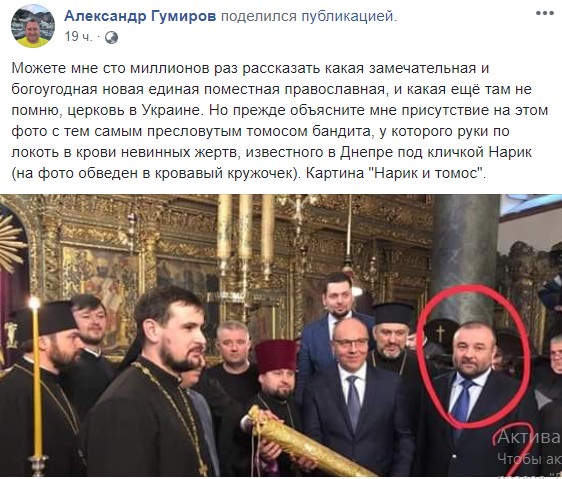Click the post text paragraph
The width and height of the screenshot is (562, 479).
tap(280, 120)
